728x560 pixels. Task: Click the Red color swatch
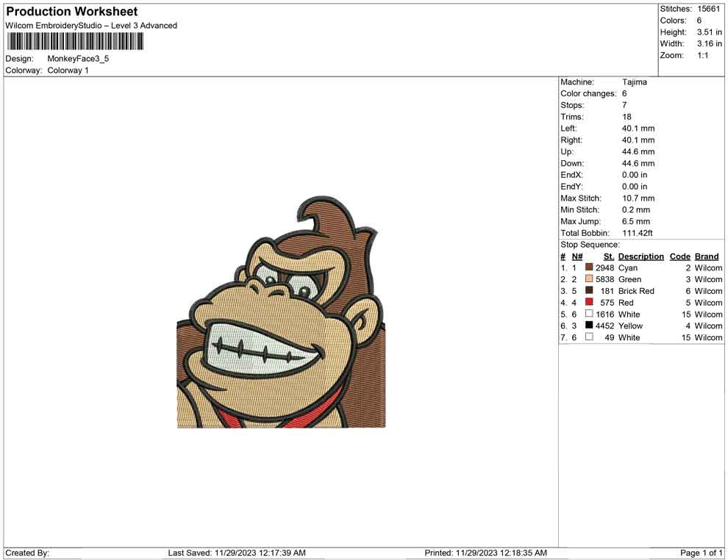(x=589, y=302)
